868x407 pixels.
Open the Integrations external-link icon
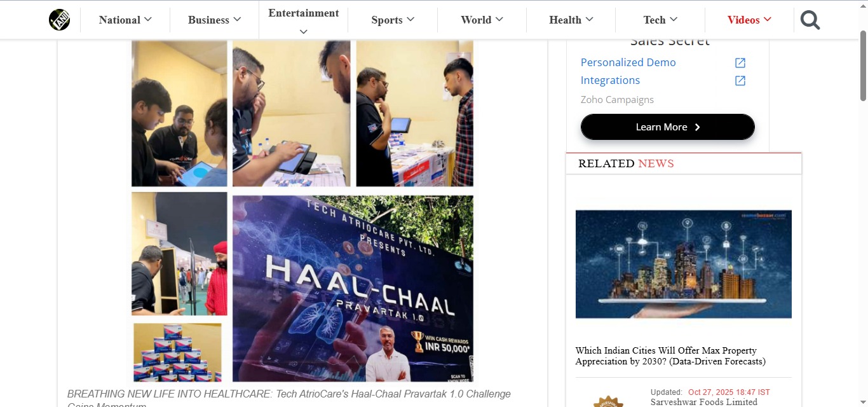coord(740,81)
